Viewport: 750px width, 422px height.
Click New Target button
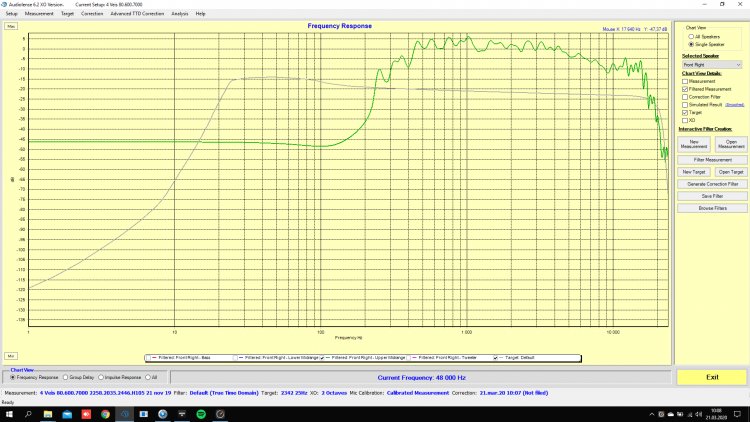pos(694,172)
